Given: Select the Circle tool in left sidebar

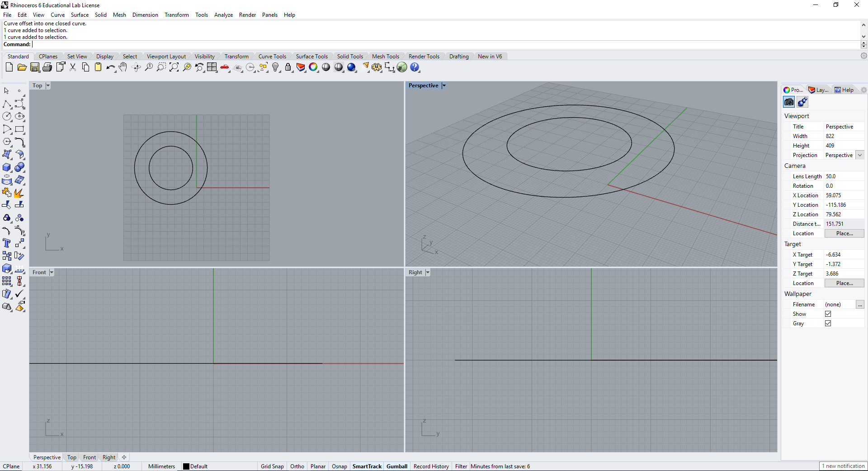Looking at the screenshot, I should pyautogui.click(x=7, y=117).
